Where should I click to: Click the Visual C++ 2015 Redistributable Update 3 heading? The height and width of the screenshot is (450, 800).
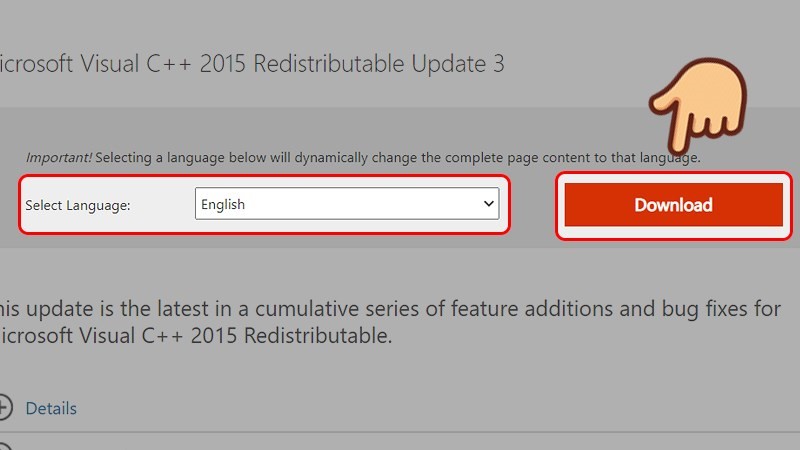click(x=252, y=64)
